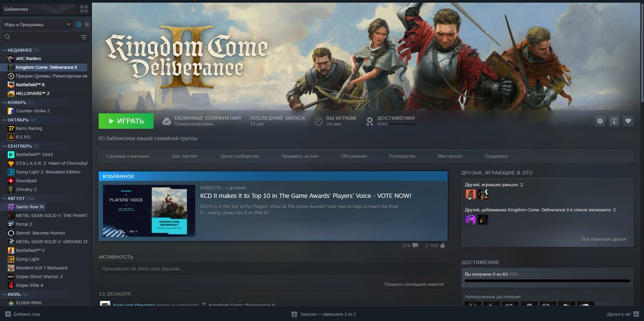Click the activity status input field

pos(273,268)
